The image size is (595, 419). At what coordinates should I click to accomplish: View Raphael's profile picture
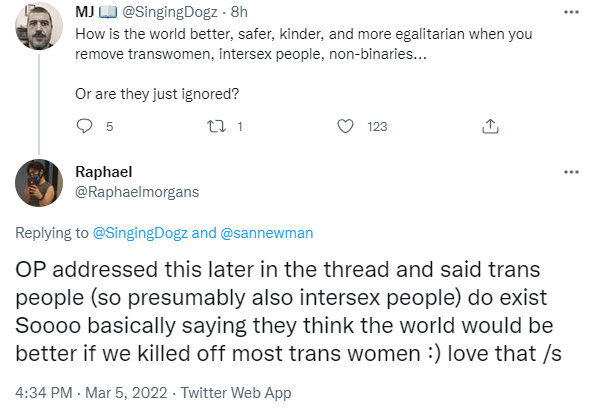(39, 183)
